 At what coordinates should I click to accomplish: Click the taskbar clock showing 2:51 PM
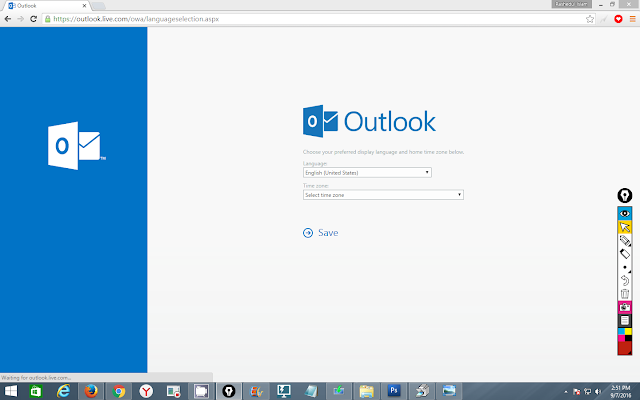point(620,392)
